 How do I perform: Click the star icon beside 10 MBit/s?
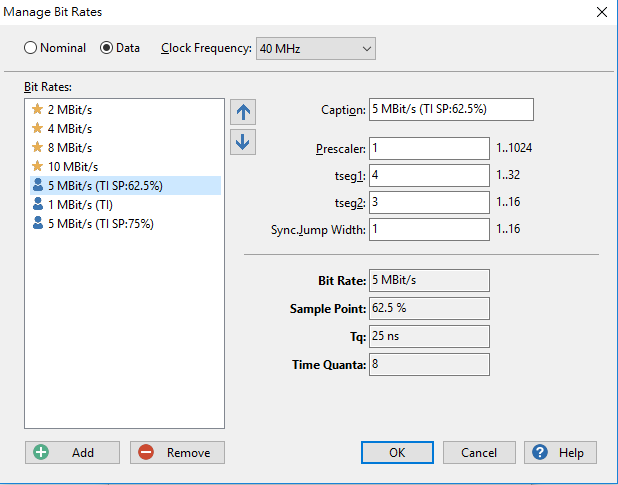tap(38, 166)
